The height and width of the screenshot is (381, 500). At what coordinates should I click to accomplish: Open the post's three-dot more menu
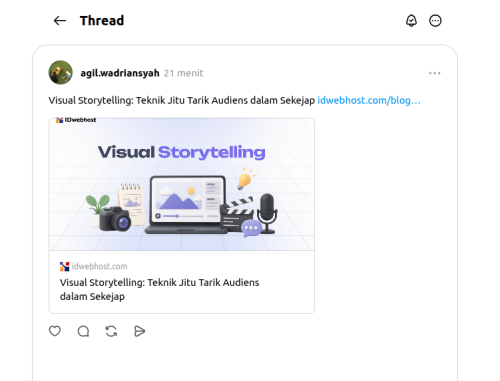[x=434, y=73]
